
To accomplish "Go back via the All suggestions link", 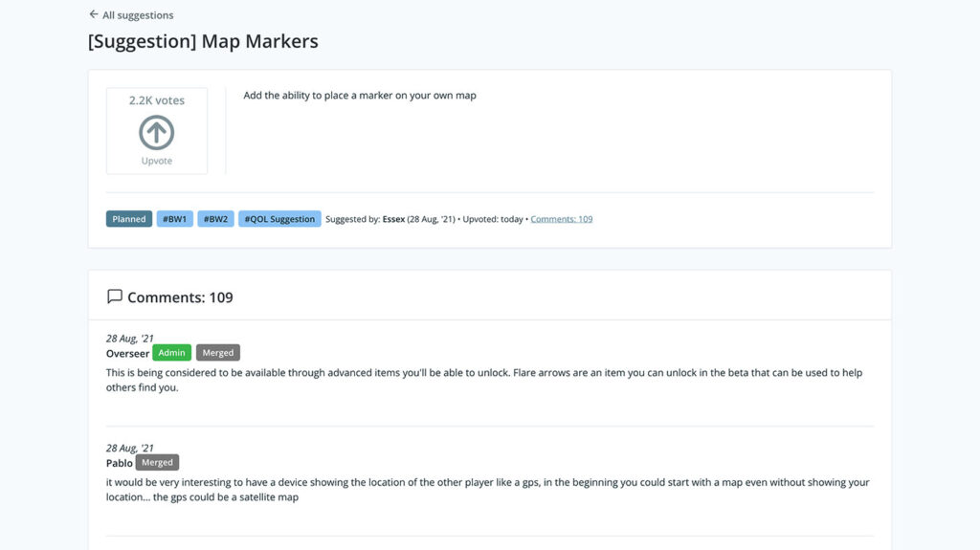I will pos(138,15).
